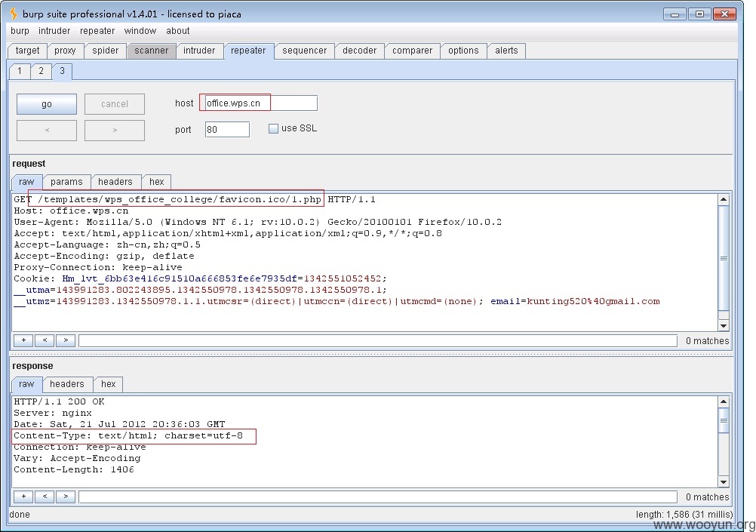756x532 pixels.
Task: Close the Burp Suite window
Action: 724,14
